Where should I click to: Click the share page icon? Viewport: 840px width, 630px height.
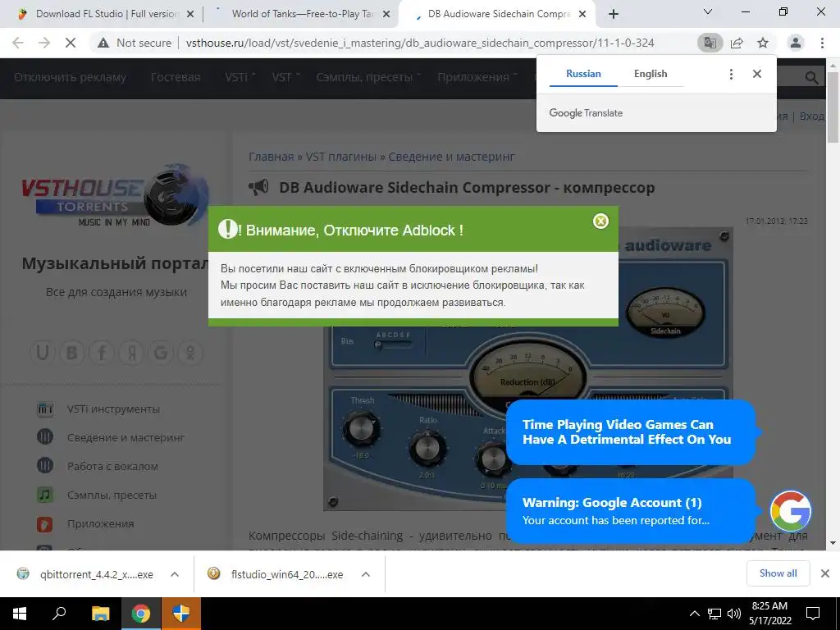coord(737,43)
